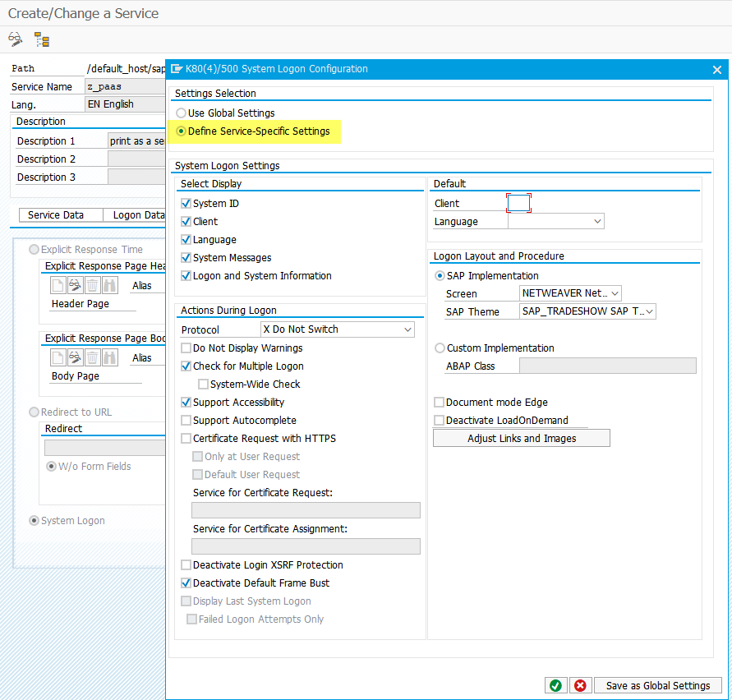The width and height of the screenshot is (732, 700).
Task: Select the display/change glasses icon in the toolbar
Action: point(15,39)
